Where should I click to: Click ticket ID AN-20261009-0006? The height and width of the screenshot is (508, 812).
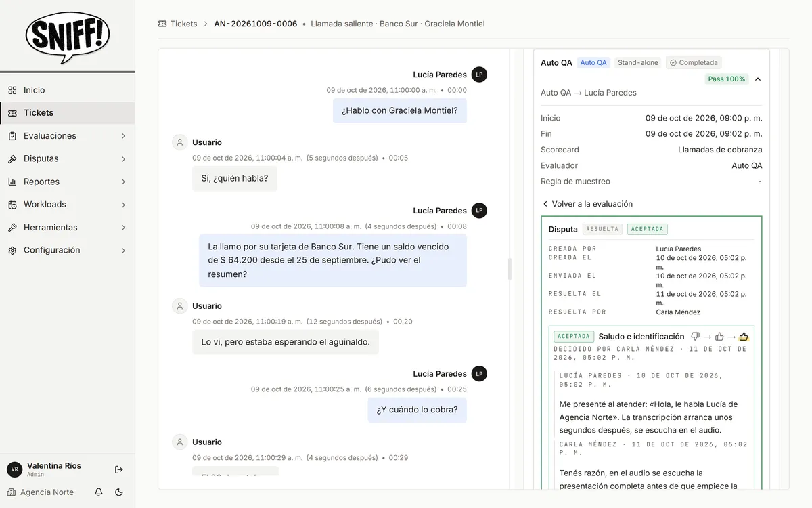pyautogui.click(x=256, y=24)
